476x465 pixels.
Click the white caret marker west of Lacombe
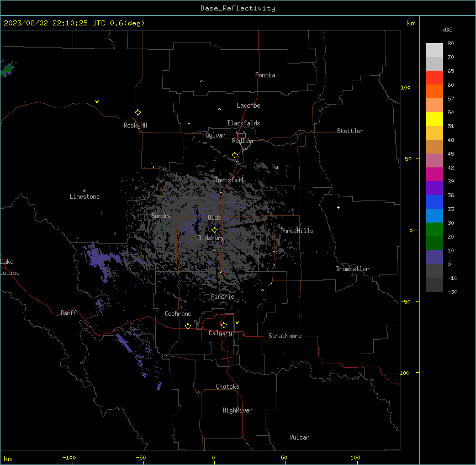click(219, 109)
